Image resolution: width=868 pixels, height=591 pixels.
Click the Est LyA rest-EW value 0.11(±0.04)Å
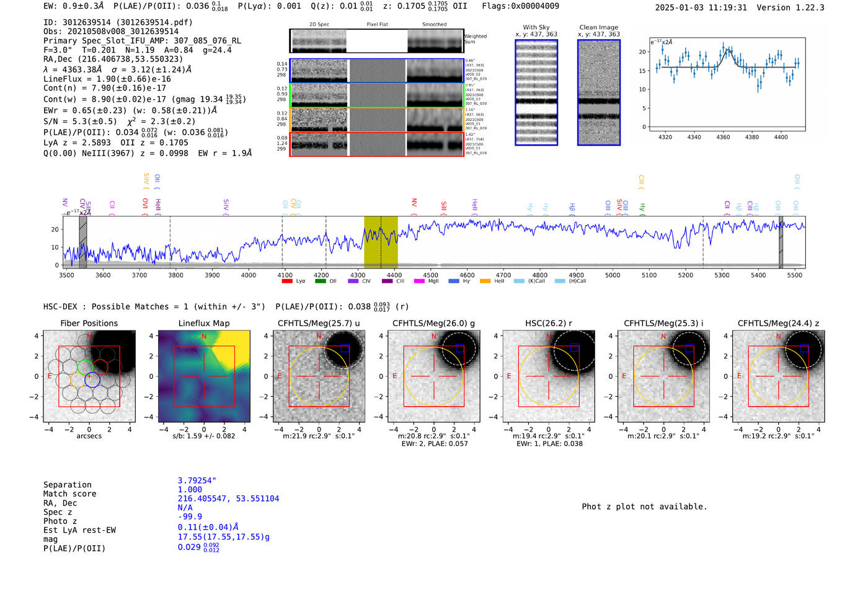pyautogui.click(x=208, y=527)
